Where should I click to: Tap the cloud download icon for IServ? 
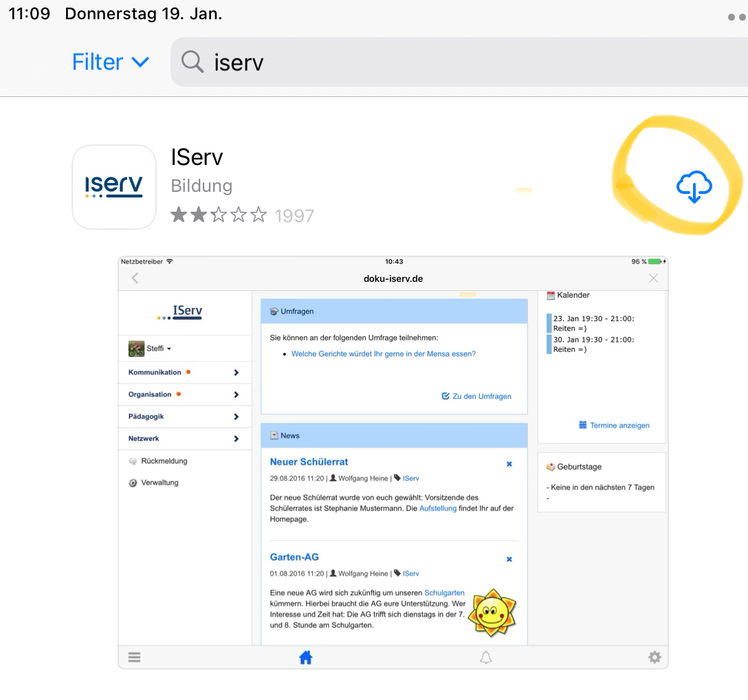point(694,186)
